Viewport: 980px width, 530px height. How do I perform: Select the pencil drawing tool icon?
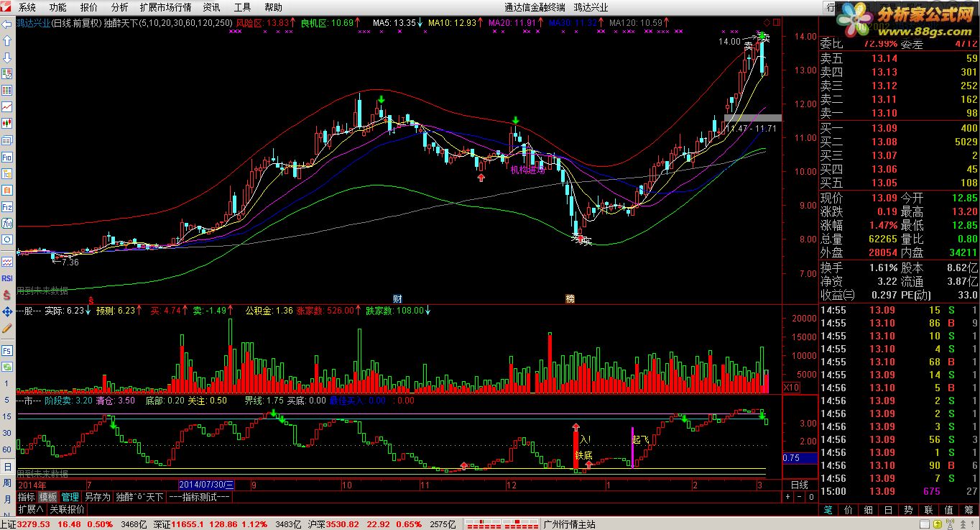pos(6,327)
